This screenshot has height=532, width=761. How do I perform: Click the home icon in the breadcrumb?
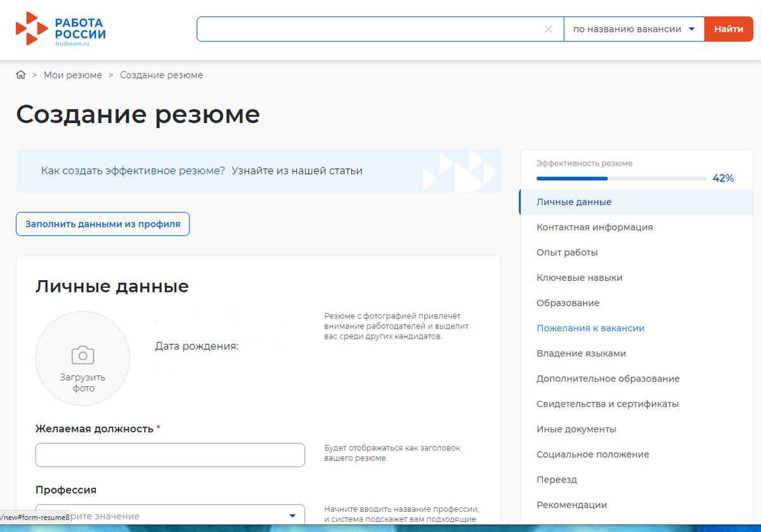pos(20,75)
